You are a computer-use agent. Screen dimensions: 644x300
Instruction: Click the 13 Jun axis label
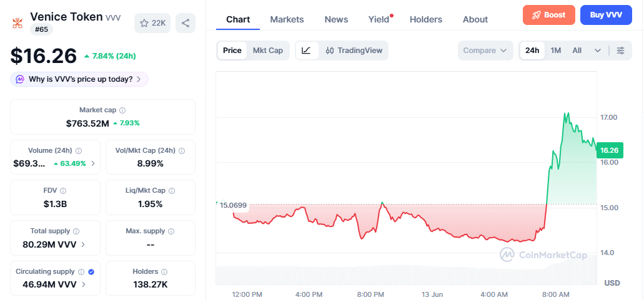432,294
